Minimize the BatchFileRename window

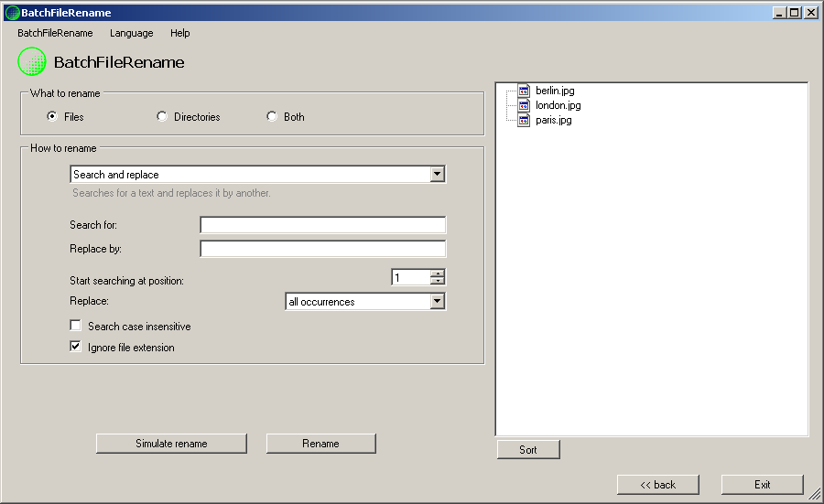[779, 13]
